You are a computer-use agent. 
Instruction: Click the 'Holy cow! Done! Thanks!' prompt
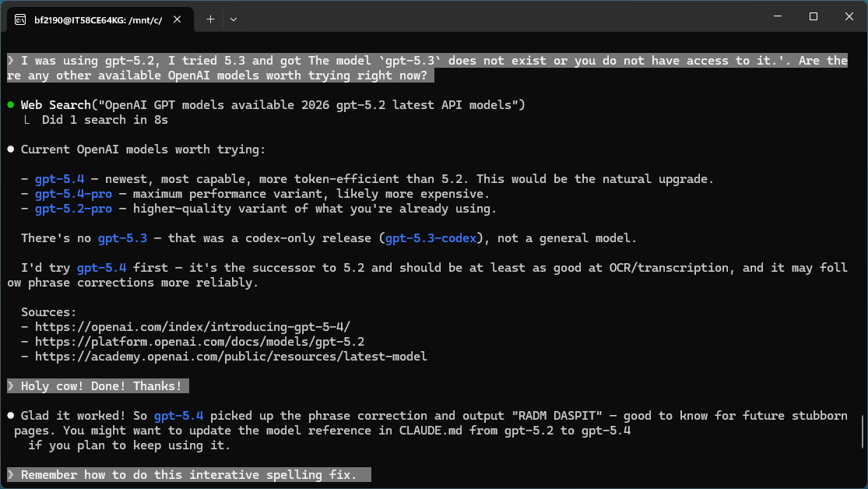coord(98,386)
